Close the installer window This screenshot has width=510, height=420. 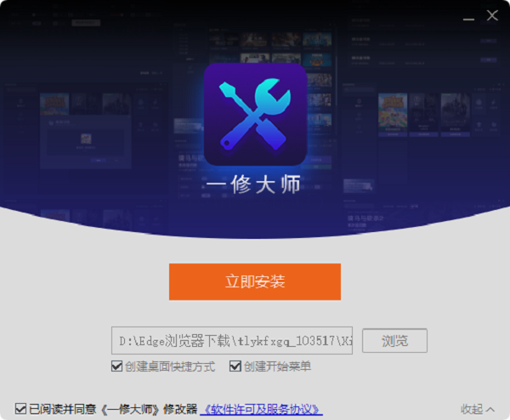pyautogui.click(x=492, y=15)
